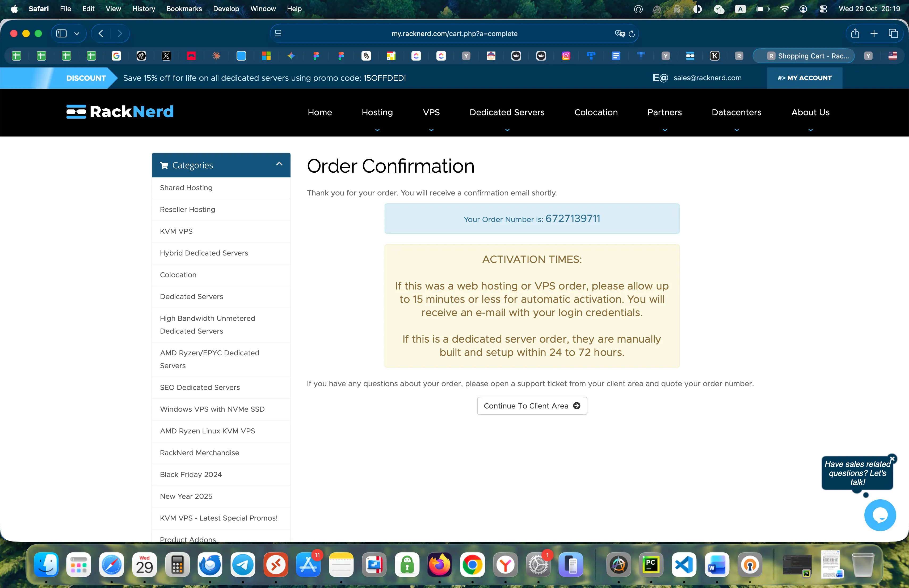
Task: Open System Settings from the Dock
Action: (538, 565)
